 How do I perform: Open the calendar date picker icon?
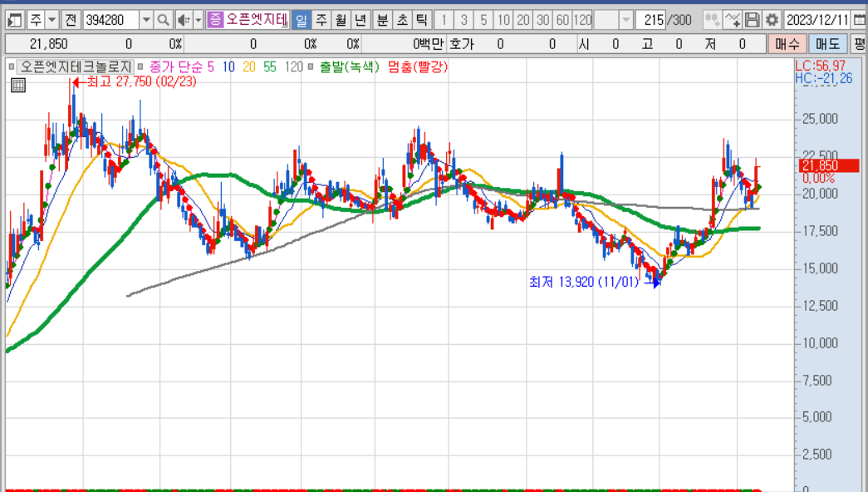point(860,21)
